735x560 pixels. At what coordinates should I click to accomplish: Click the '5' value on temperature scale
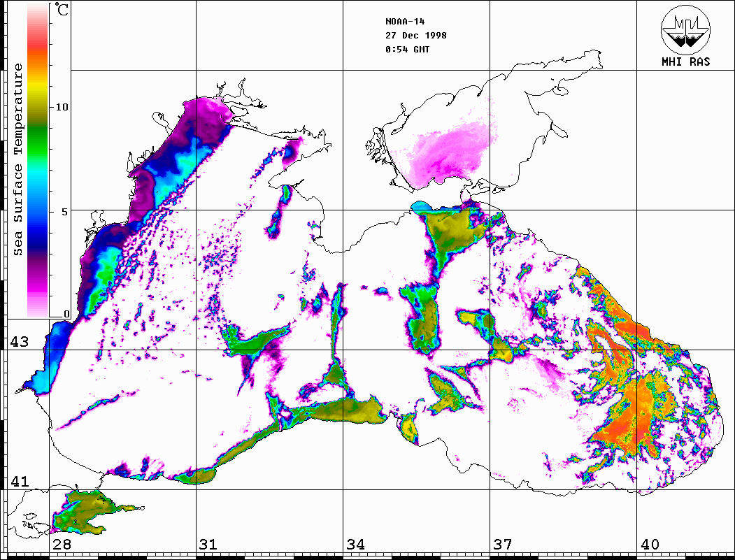65,212
